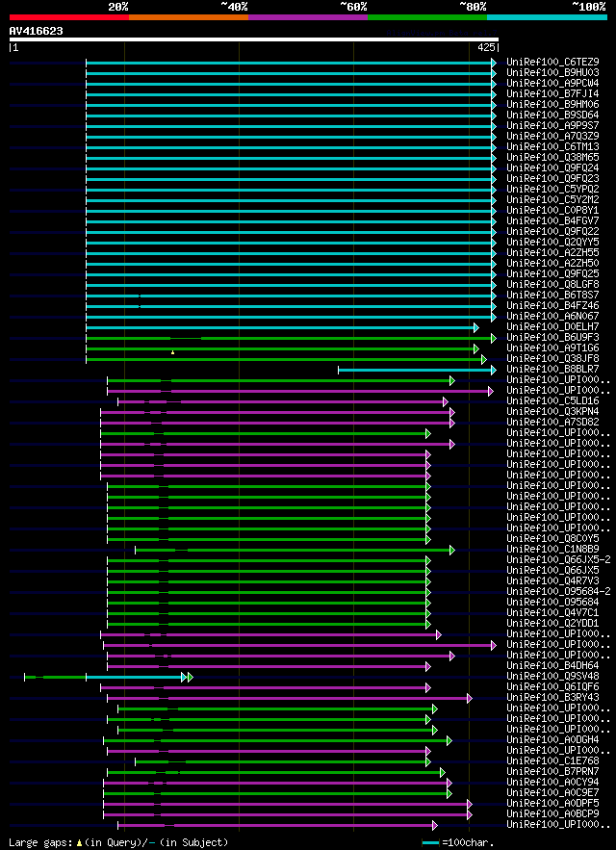Select the UniRef100_A9P9S7 label
616x850 pixels.
pos(552,125)
